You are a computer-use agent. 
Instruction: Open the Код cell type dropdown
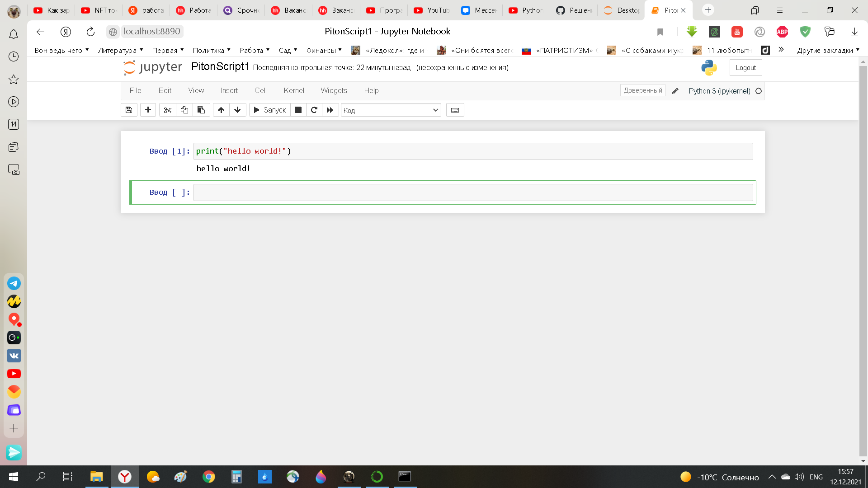click(x=391, y=110)
